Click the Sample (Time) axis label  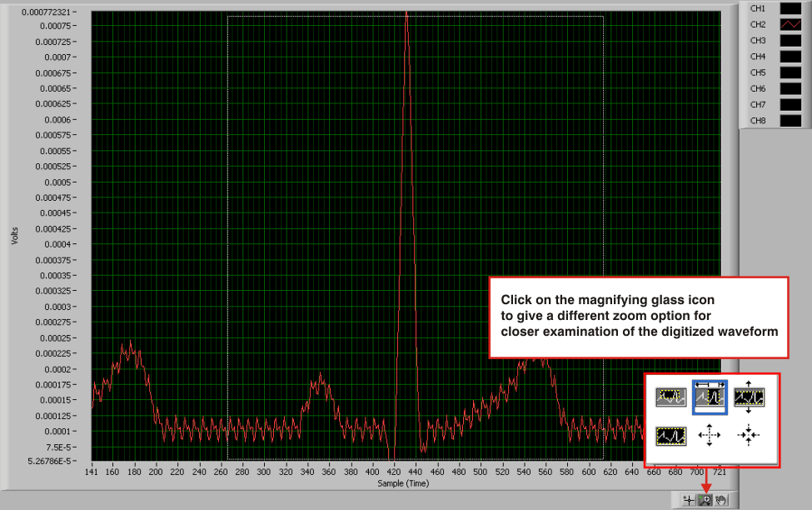tap(403, 482)
